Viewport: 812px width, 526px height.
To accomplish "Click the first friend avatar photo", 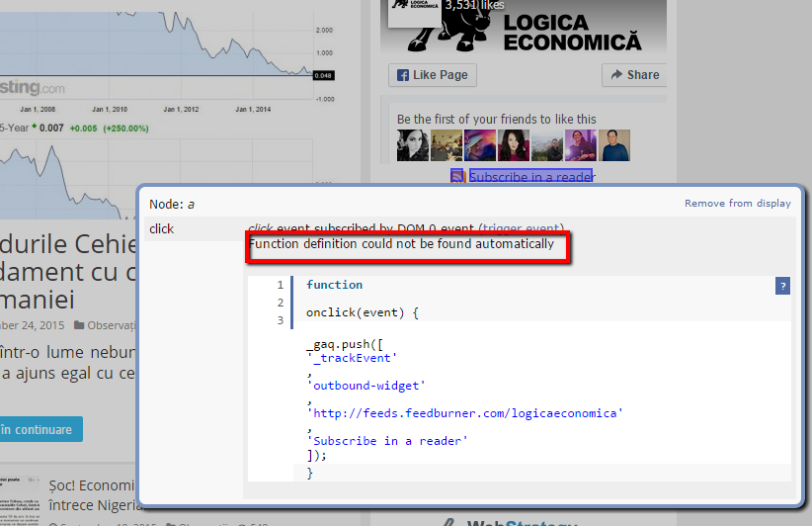I will click(x=413, y=145).
